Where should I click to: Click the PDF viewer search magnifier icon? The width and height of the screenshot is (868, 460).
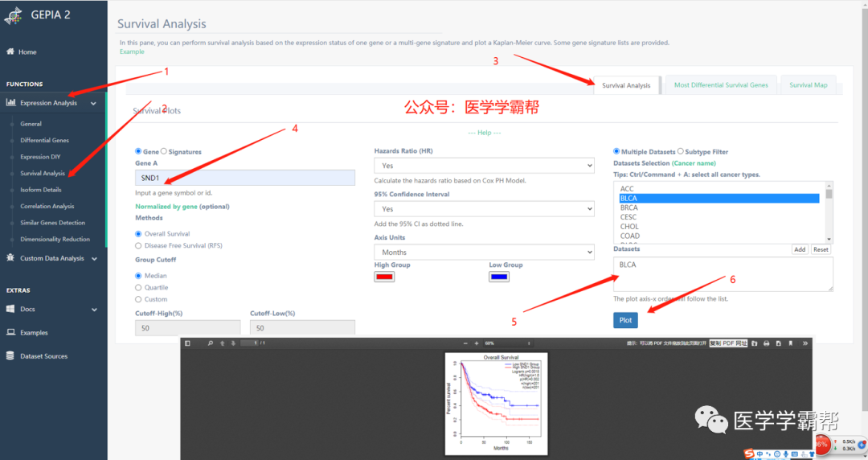click(x=211, y=343)
